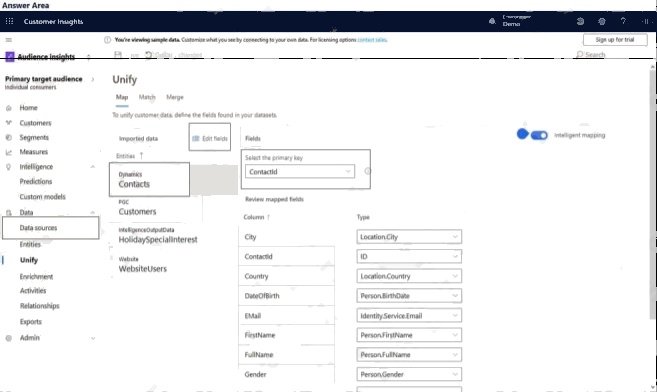Switch to the Merge tab
657x392 pixels.
pyautogui.click(x=175, y=97)
